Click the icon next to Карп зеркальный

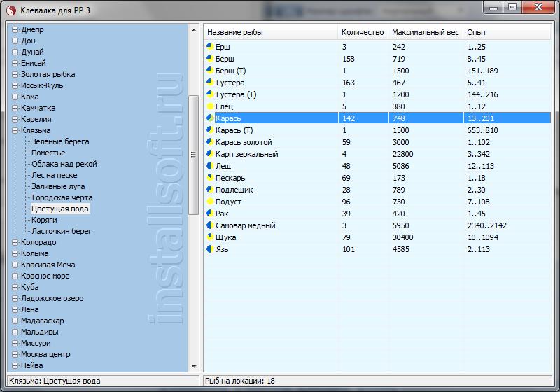point(209,153)
